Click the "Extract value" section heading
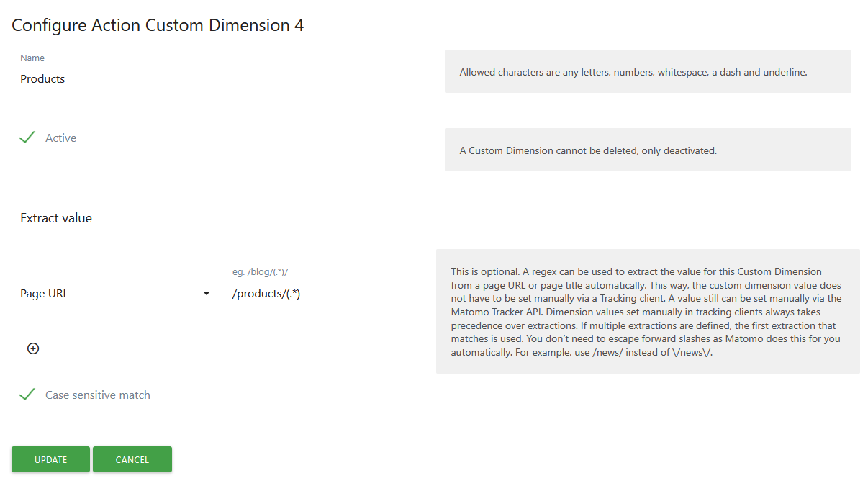 click(x=56, y=218)
